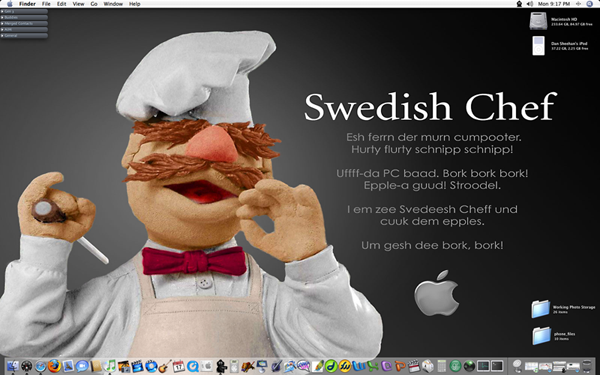Launch Dashboard gauge icon in Dock

pos(26,366)
